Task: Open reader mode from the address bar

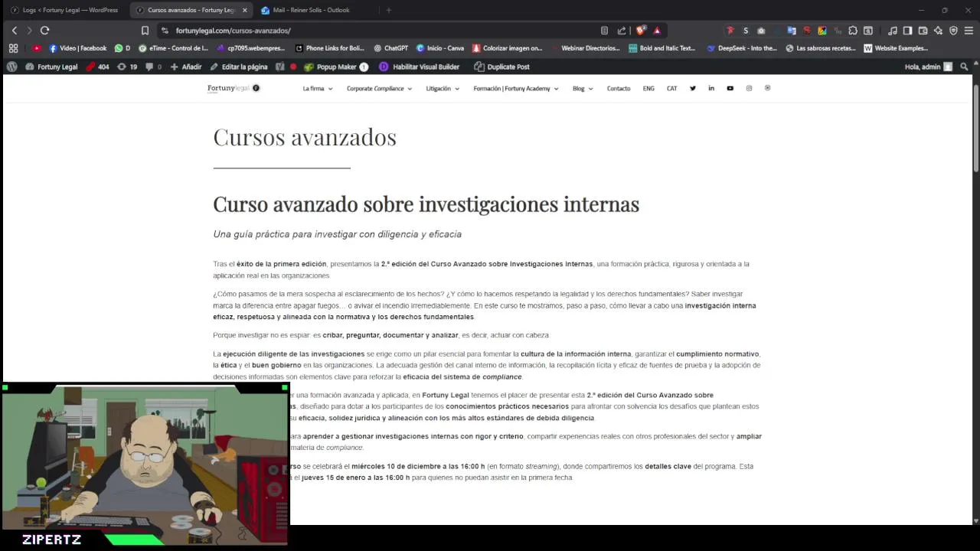Action: (x=604, y=31)
